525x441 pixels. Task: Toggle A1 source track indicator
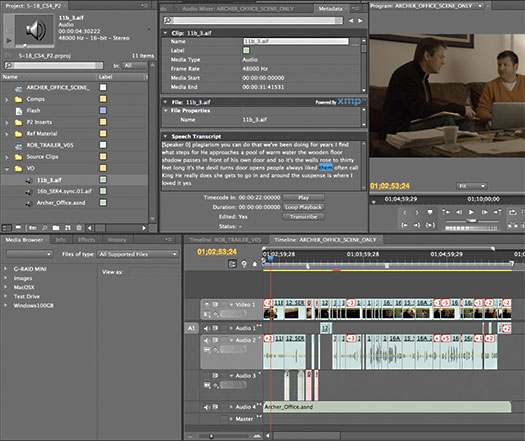coord(191,328)
